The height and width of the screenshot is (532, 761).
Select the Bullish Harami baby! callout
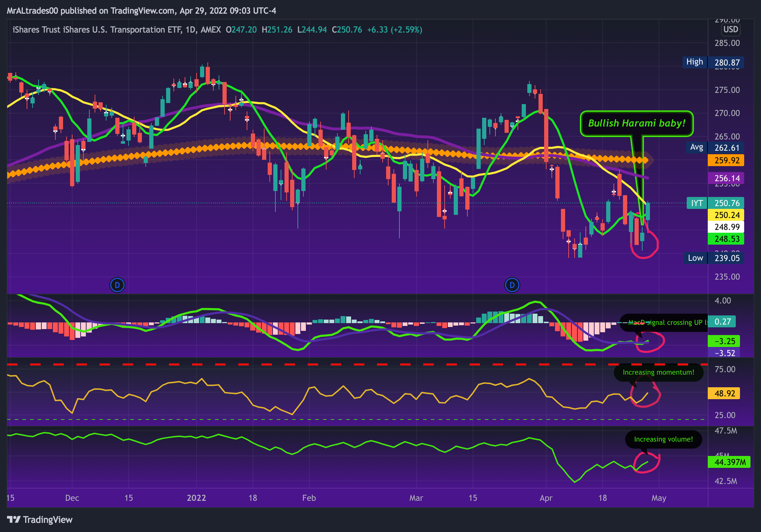coord(637,123)
